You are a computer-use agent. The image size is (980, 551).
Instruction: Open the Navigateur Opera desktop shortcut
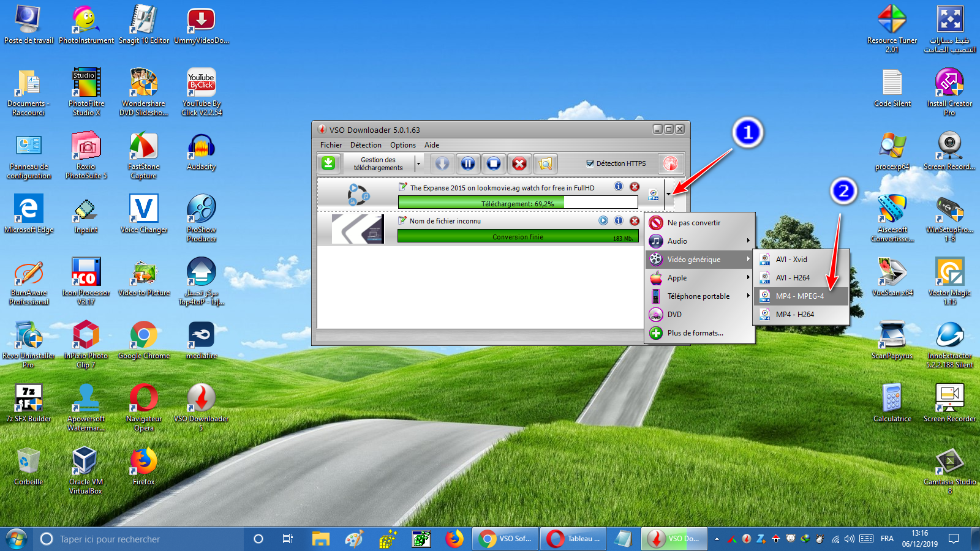[144, 407]
